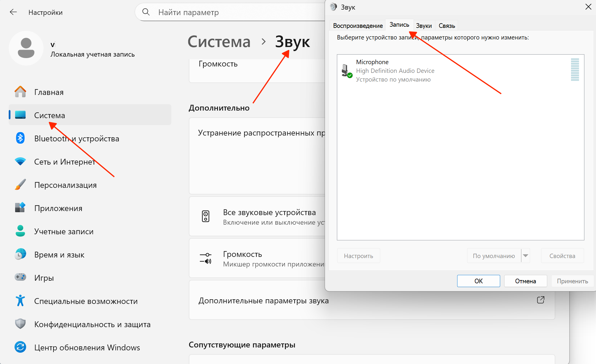The image size is (596, 364).
Task: Click the volume mixer slider icon
Action: [206, 258]
